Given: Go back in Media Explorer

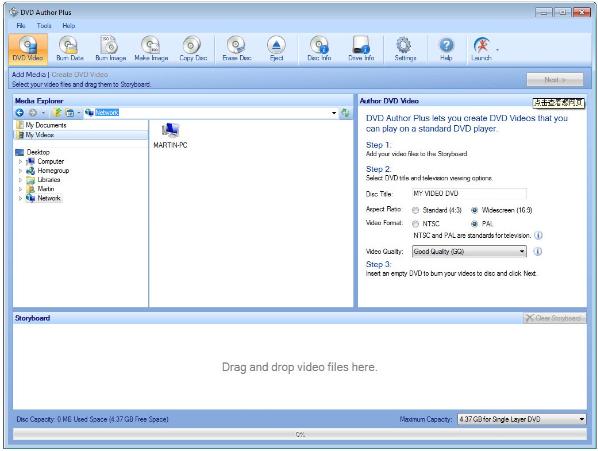Looking at the screenshot, I should [x=20, y=113].
